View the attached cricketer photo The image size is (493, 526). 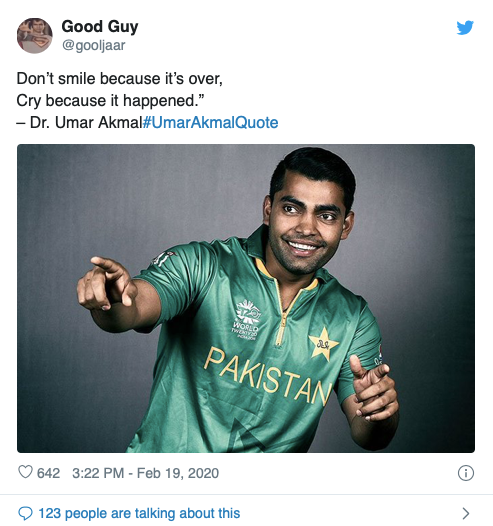point(246,298)
